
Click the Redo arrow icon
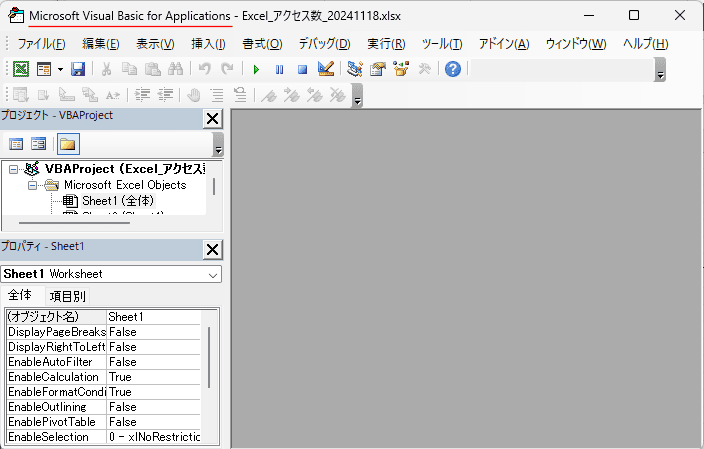(228, 69)
